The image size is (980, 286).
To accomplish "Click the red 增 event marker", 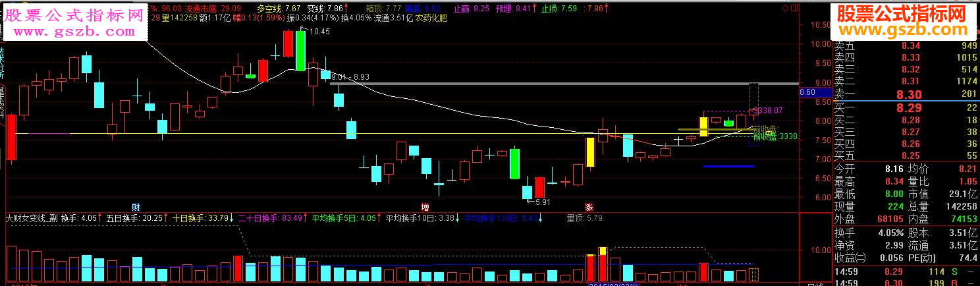I will (x=425, y=206).
